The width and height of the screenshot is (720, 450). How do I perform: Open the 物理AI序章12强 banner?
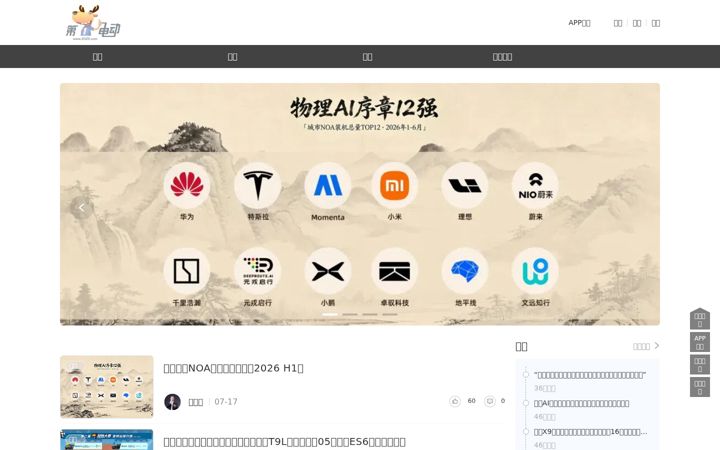(360, 204)
